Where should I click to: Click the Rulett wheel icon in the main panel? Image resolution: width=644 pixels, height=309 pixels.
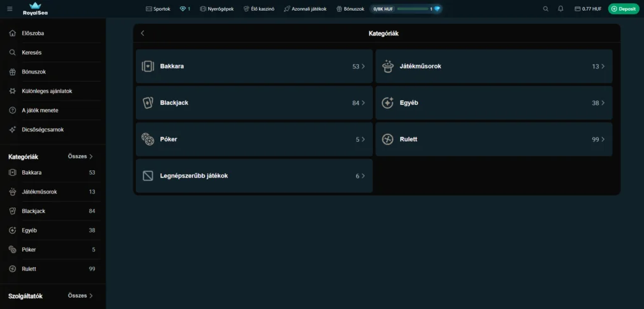[387, 139]
